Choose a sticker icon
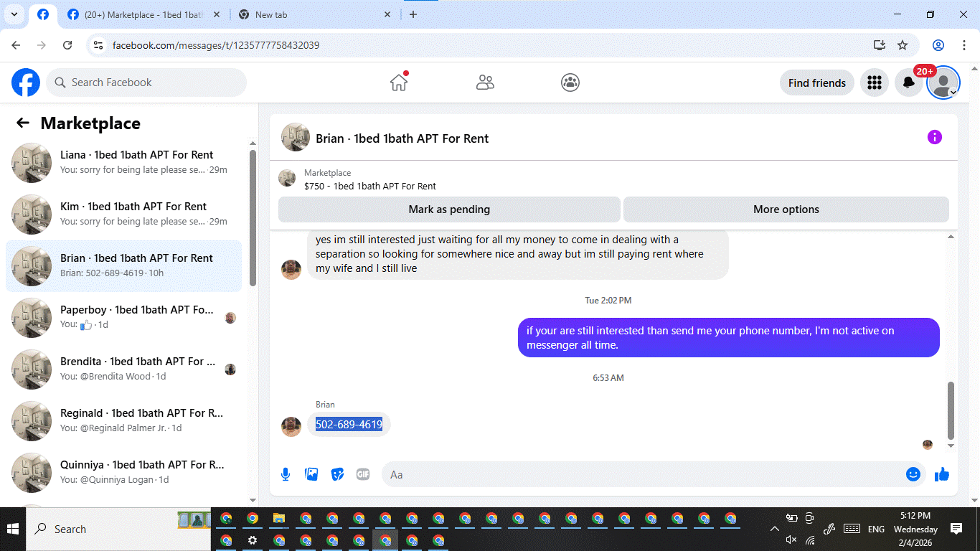The height and width of the screenshot is (551, 980). (337, 474)
